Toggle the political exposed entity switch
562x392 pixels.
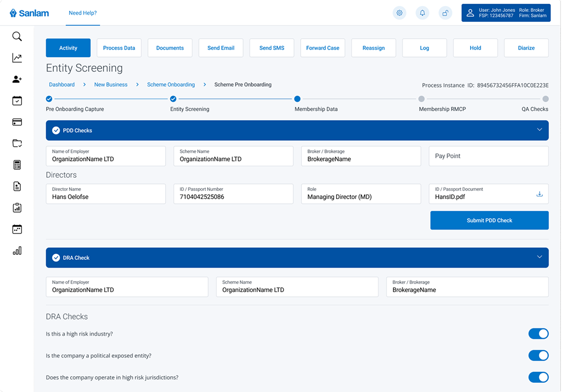tap(538, 356)
